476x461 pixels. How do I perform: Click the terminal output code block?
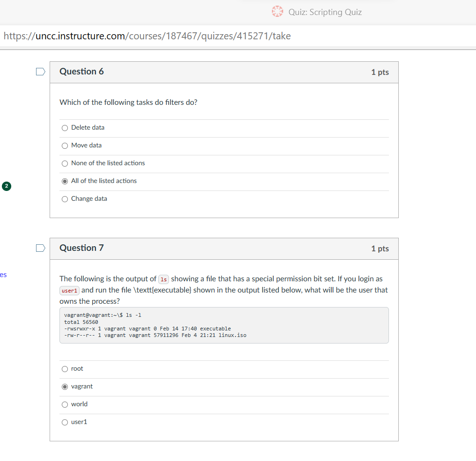point(224,325)
